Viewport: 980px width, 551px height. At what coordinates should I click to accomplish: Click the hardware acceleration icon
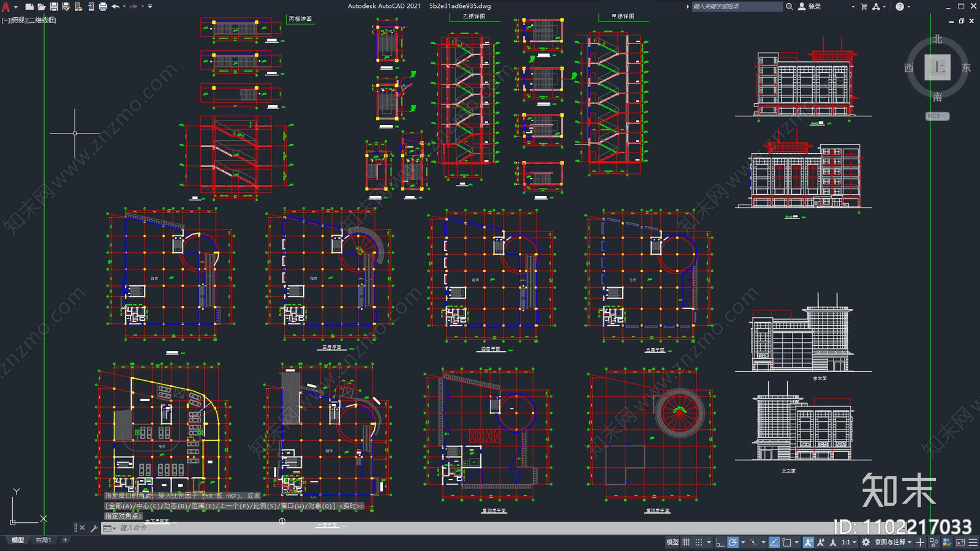point(947,542)
